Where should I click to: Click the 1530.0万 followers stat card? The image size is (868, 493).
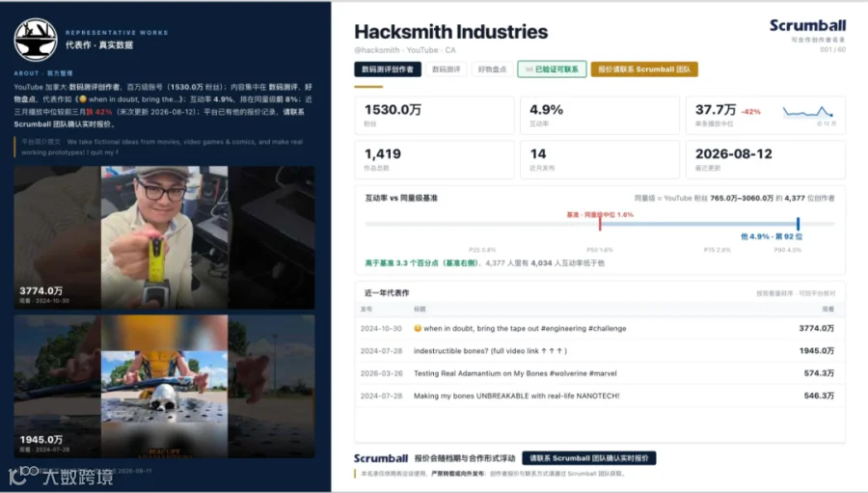(x=435, y=115)
